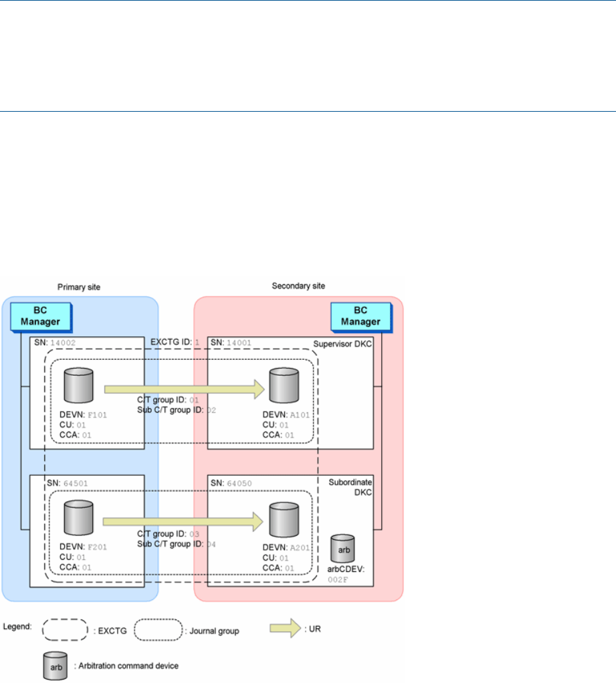This screenshot has height=683, width=616.
Task: Click the 'EXCTG ID: 1' label
Action: click(x=175, y=342)
